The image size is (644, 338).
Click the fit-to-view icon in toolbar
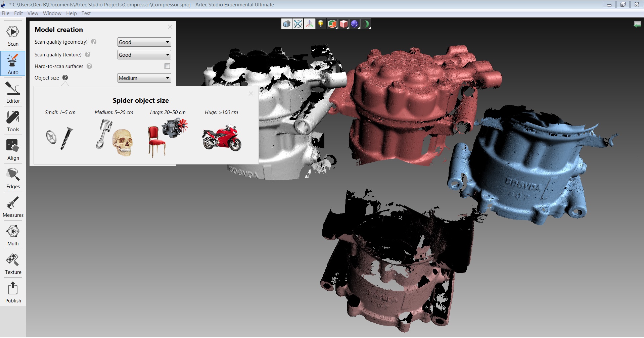pyautogui.click(x=298, y=24)
